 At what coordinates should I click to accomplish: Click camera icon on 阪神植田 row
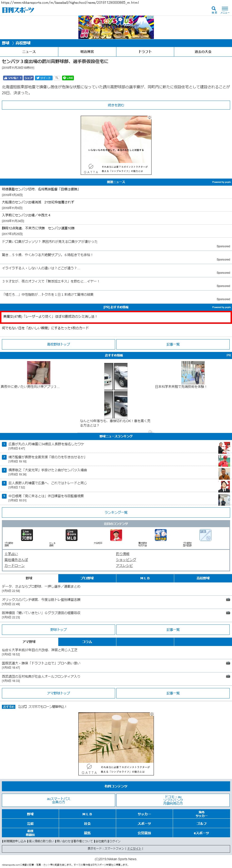tap(228, 613)
